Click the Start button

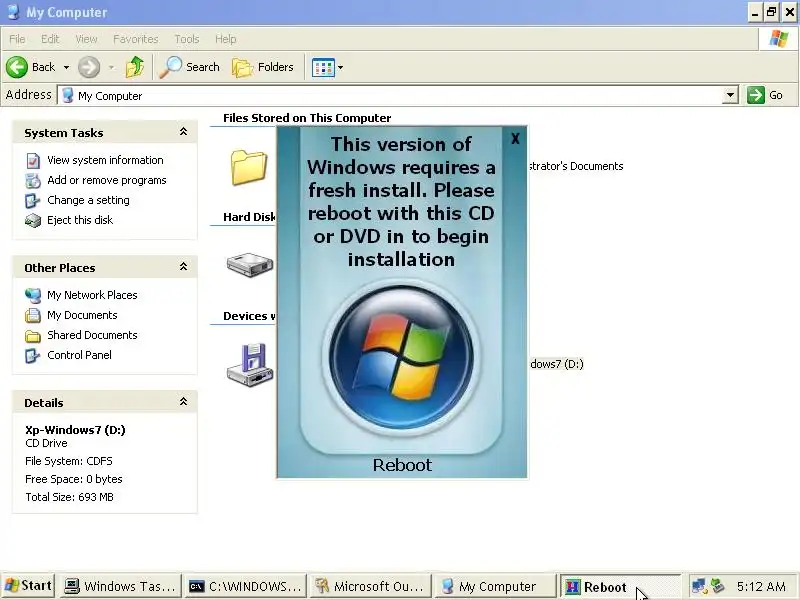click(29, 586)
